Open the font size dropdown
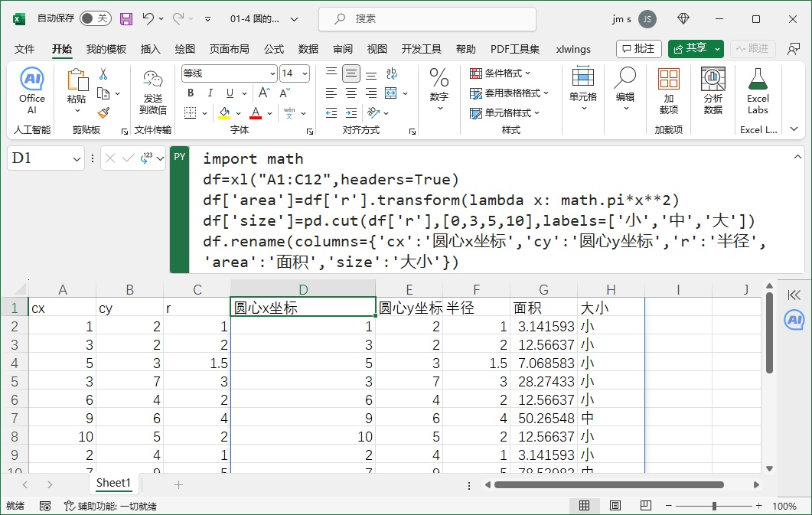 pos(305,74)
